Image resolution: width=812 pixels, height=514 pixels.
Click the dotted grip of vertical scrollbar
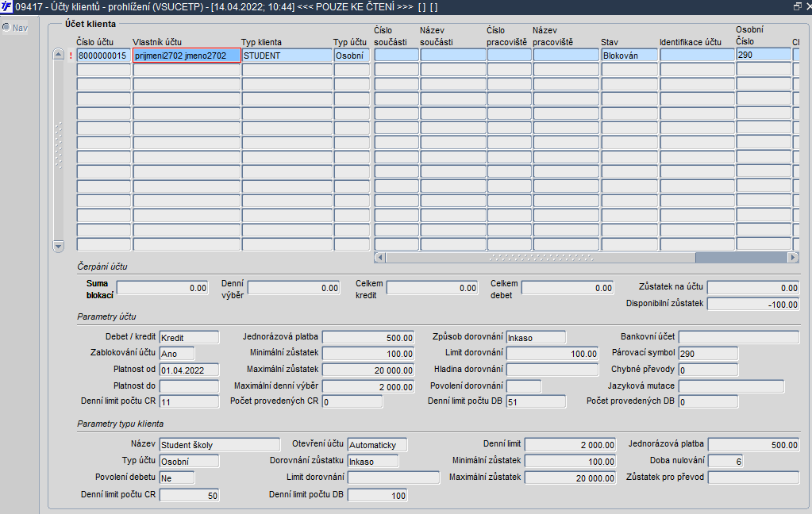[x=59, y=146]
